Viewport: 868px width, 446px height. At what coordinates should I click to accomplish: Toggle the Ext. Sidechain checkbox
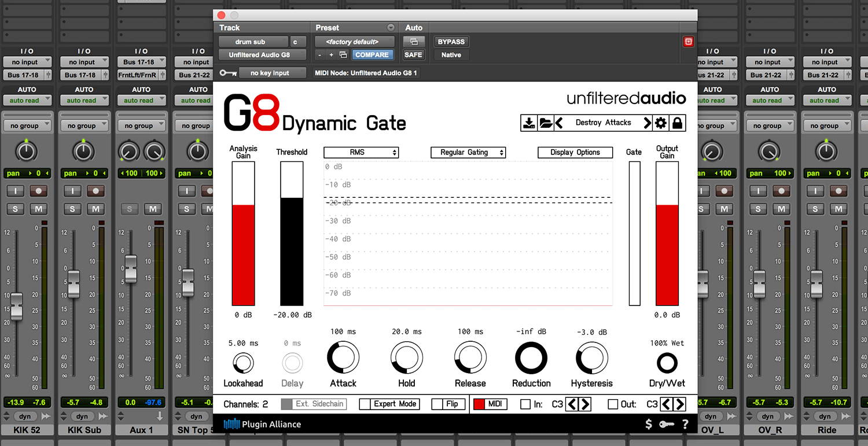click(286, 404)
